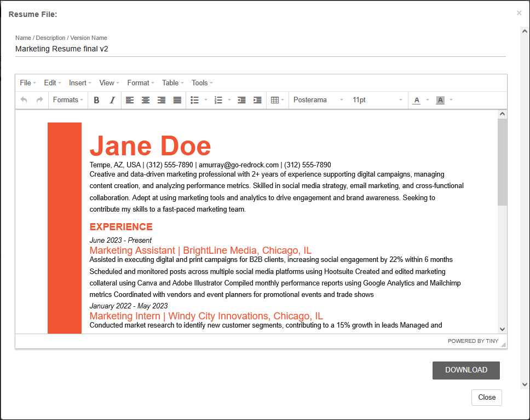Open the 11pt font size dropdown
530x420 pixels.
click(x=377, y=100)
